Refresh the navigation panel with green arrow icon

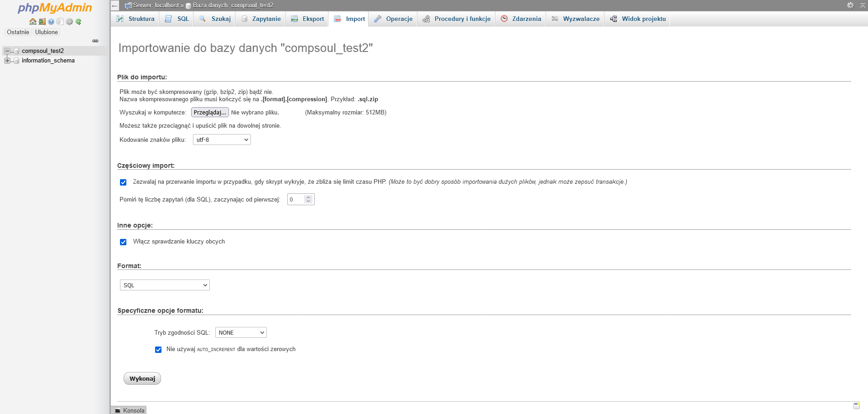click(x=78, y=21)
